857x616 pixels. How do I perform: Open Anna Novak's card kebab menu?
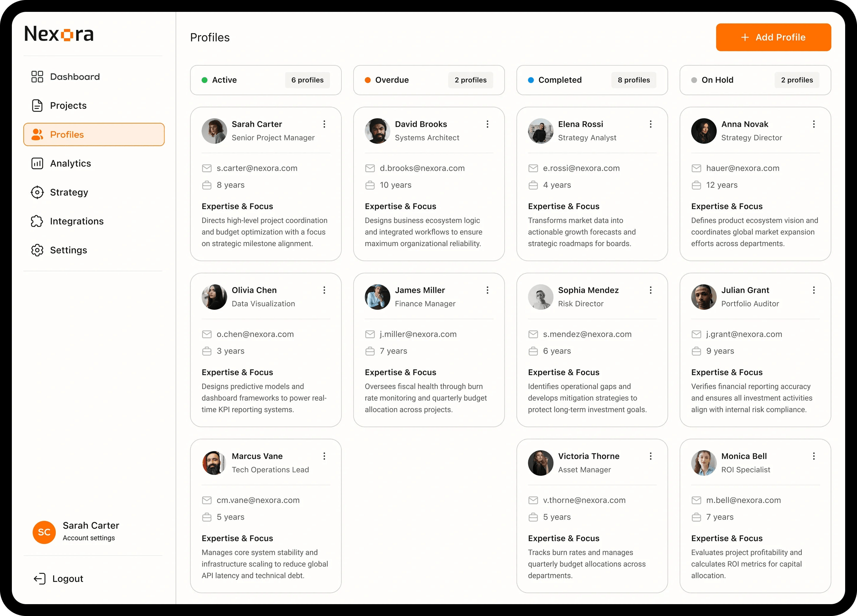pos(813,124)
